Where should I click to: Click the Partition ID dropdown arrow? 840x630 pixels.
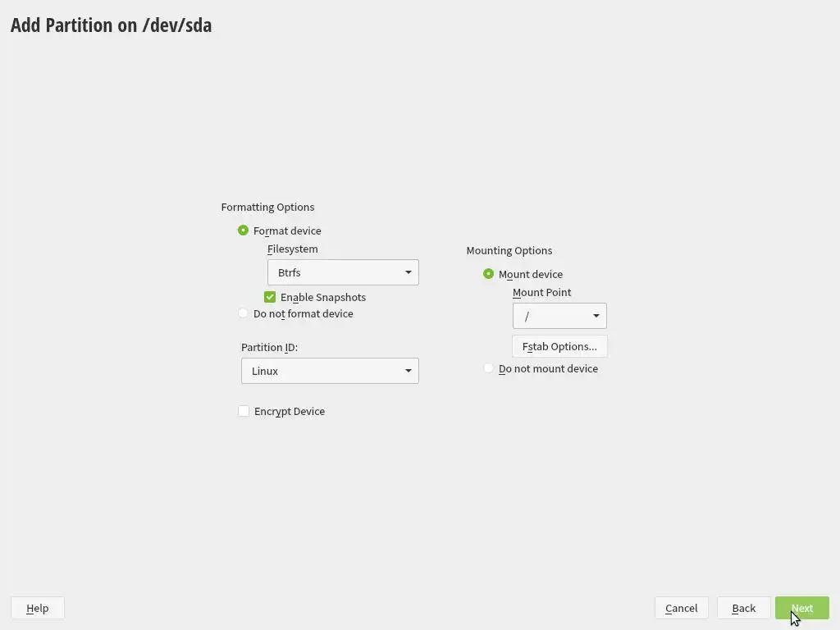(x=408, y=371)
